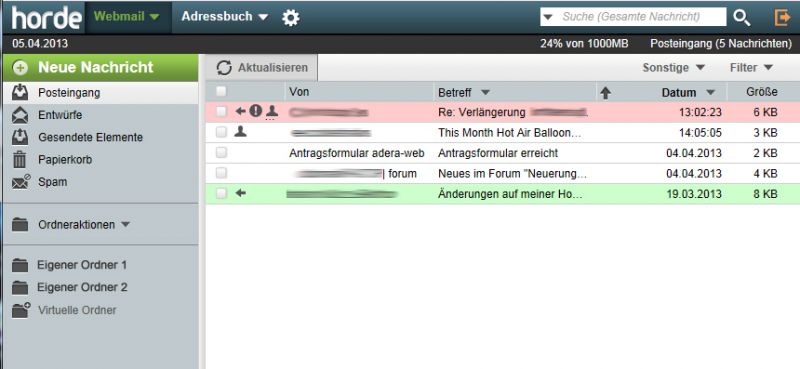Open the Adressbuch dropdown menu
This screenshot has width=800, height=369.
pyautogui.click(x=224, y=17)
